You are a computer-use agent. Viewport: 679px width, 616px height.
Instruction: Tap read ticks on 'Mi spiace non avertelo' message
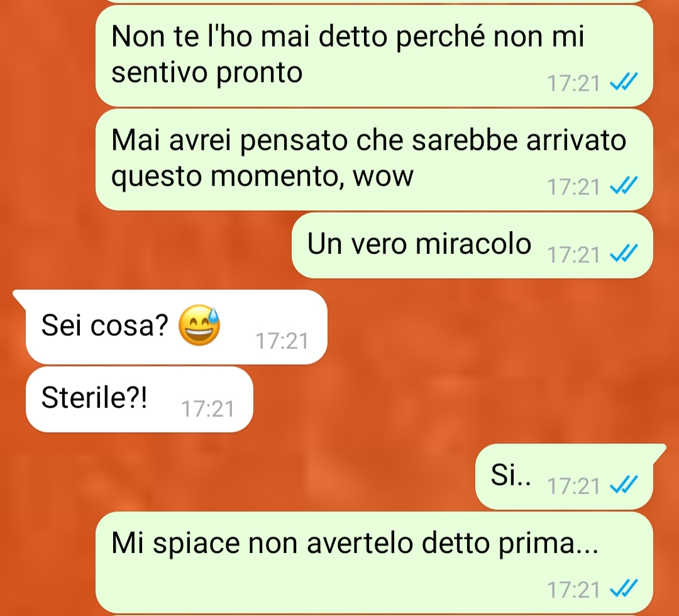tap(624, 589)
